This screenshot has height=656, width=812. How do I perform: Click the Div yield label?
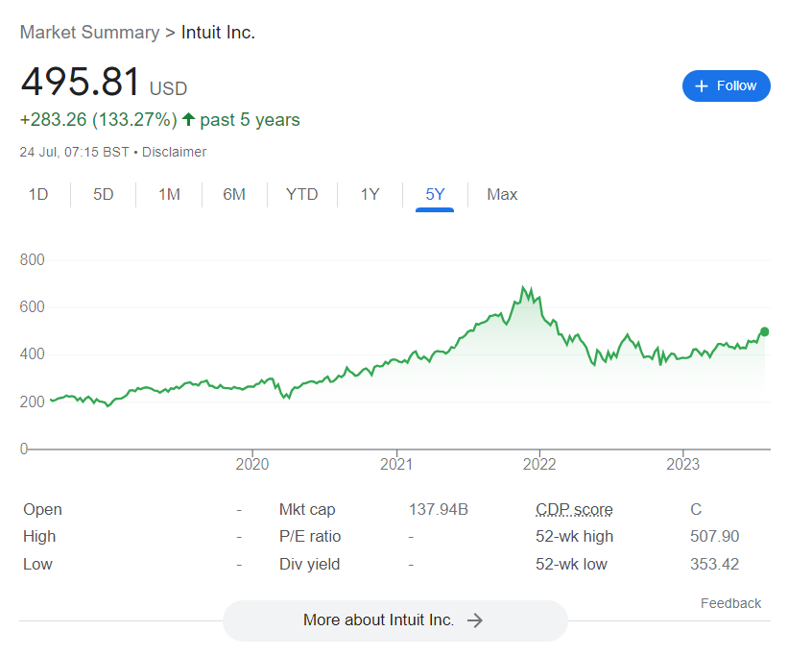(x=309, y=564)
